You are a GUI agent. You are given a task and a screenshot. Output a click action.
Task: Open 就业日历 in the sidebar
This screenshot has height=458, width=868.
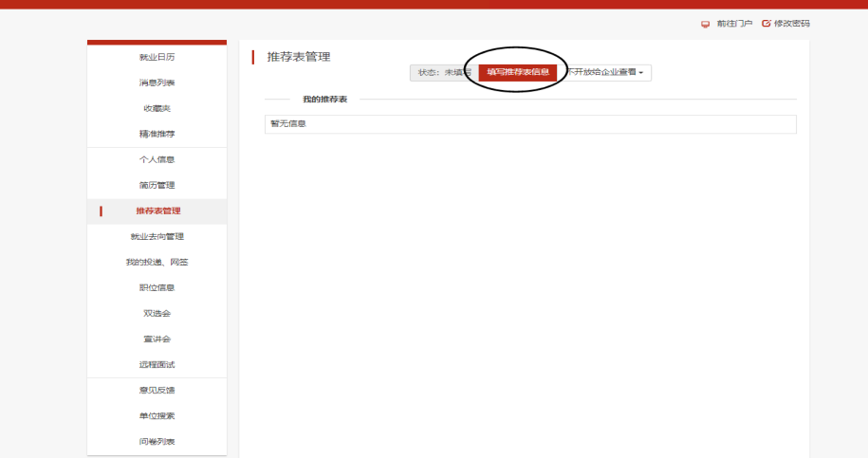pyautogui.click(x=157, y=57)
